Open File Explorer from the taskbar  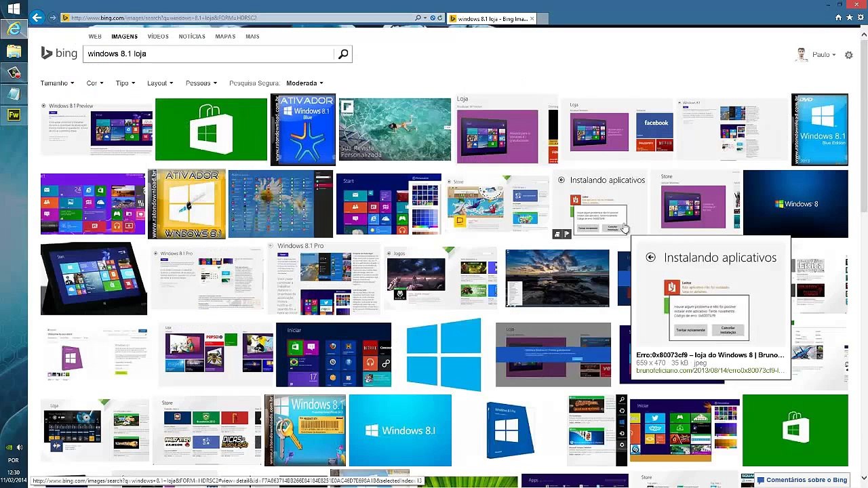(x=14, y=51)
